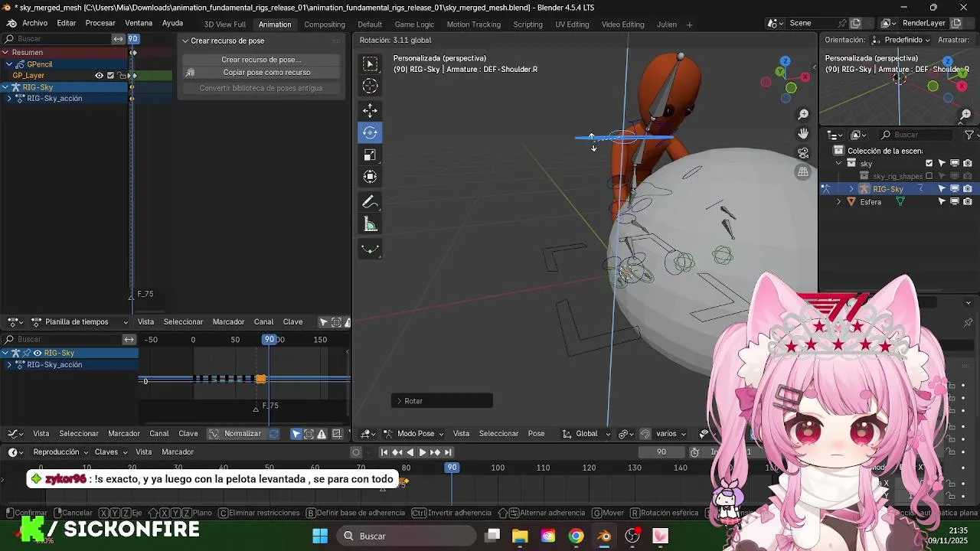The height and width of the screenshot is (551, 980).
Task: Select the Measure ruler tool
Action: coord(370,224)
